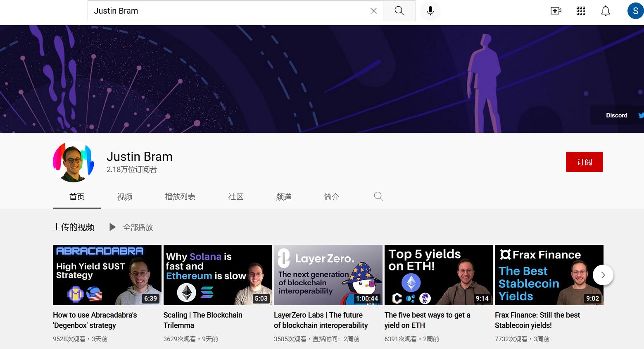Viewport: 644px width, 349px height.
Task: Click the 2.18万位订阅者 subscriber count
Action: 132,170
